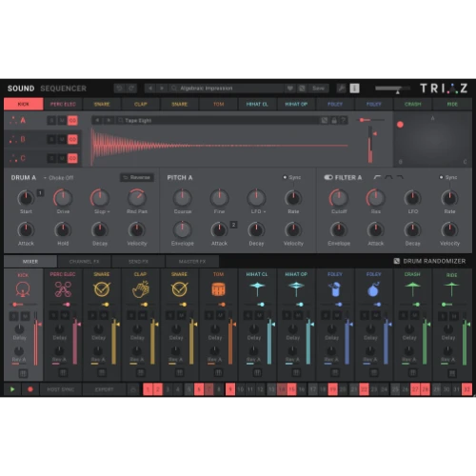
Task: Click the Drum Randomizer dice icon
Action: point(397,261)
